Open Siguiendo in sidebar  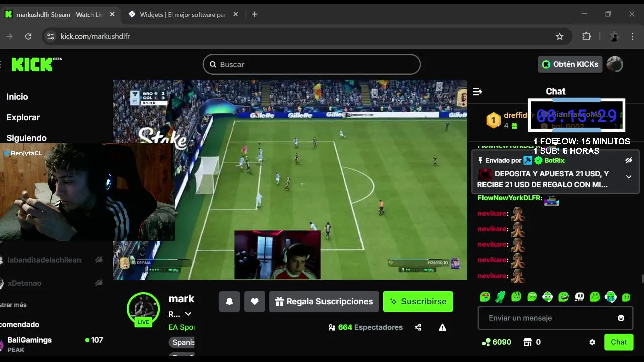coord(26,138)
